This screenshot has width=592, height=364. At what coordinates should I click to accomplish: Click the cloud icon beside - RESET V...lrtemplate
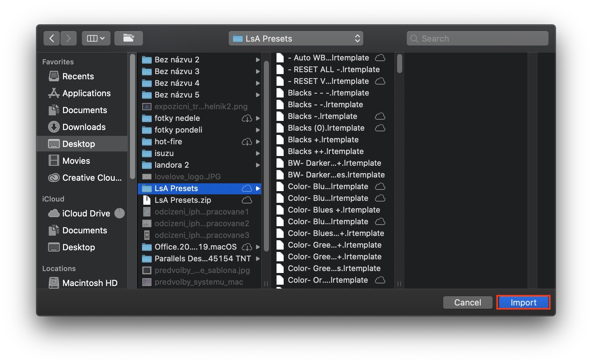click(380, 81)
